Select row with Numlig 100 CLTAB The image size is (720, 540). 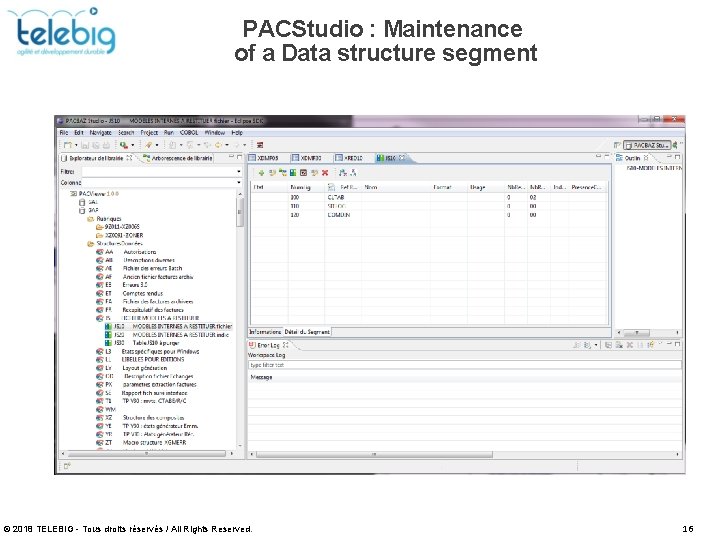(x=429, y=197)
